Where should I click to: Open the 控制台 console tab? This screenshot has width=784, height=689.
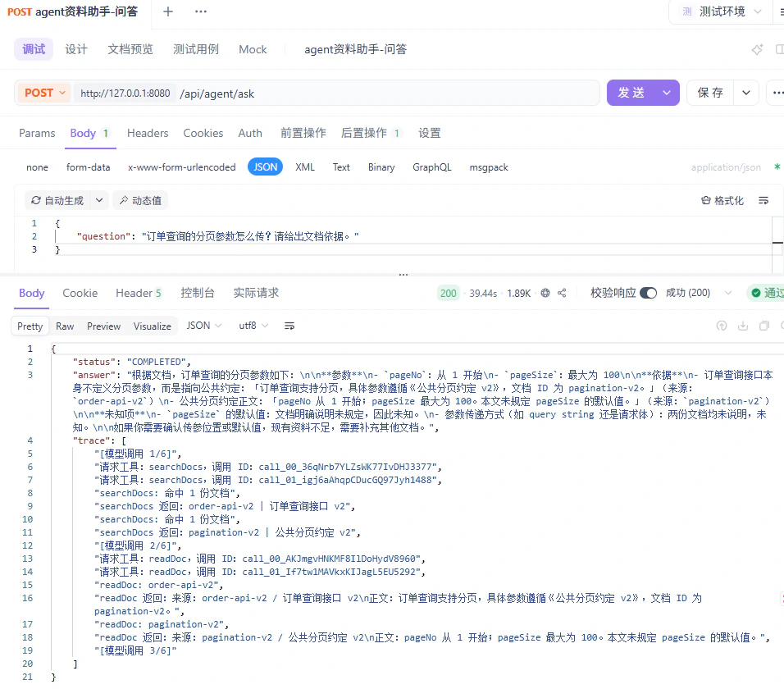[198, 293]
